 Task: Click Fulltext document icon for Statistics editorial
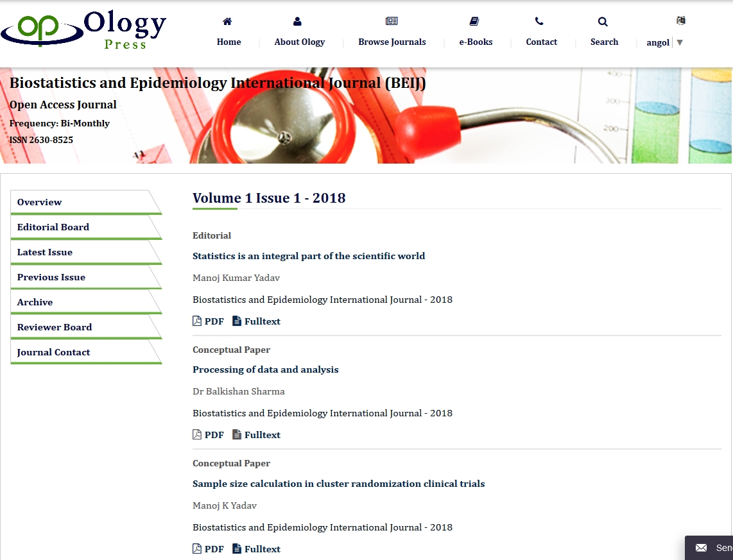click(237, 321)
